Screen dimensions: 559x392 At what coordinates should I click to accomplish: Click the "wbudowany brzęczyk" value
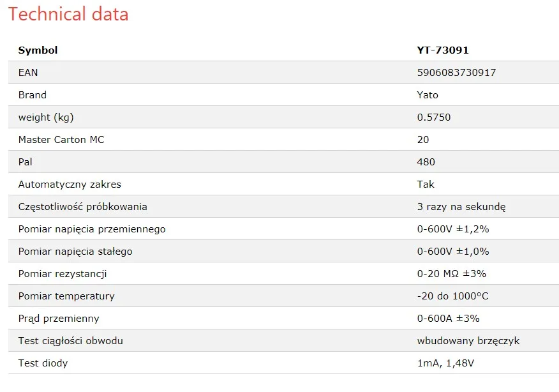point(468,341)
